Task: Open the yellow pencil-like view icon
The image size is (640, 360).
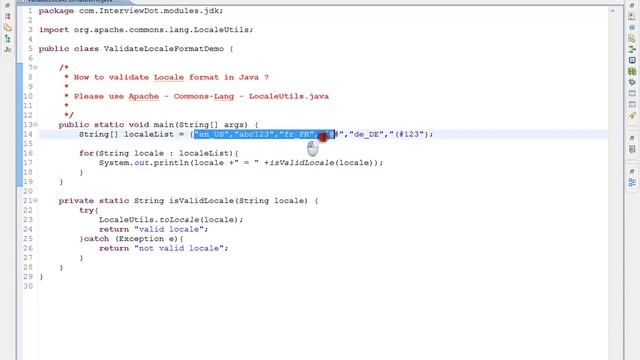Action: tap(632, 116)
